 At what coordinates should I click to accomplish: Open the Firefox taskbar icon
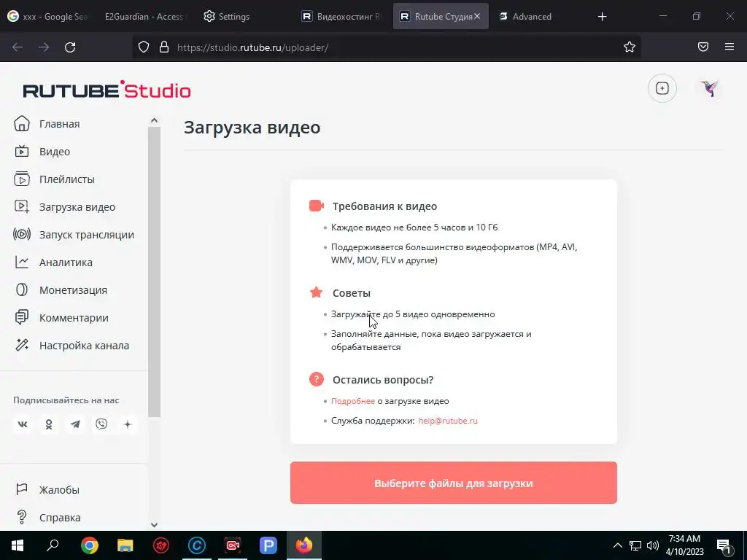pos(304,545)
